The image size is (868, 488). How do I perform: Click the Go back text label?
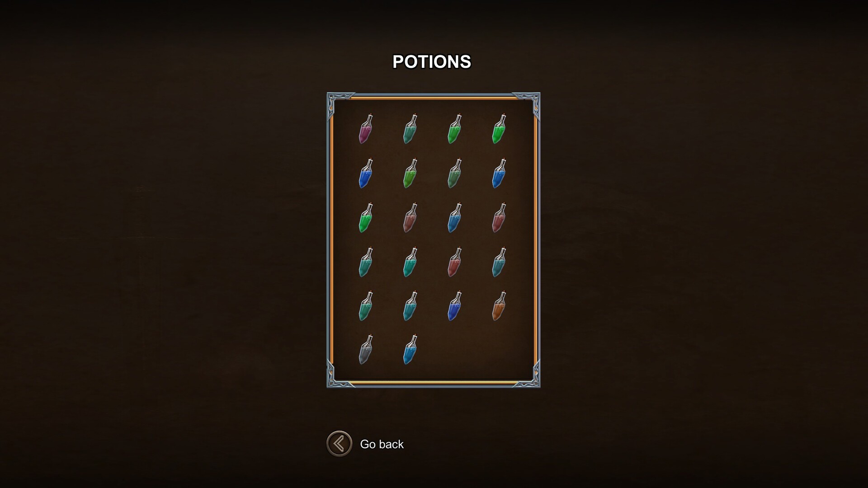click(x=382, y=444)
